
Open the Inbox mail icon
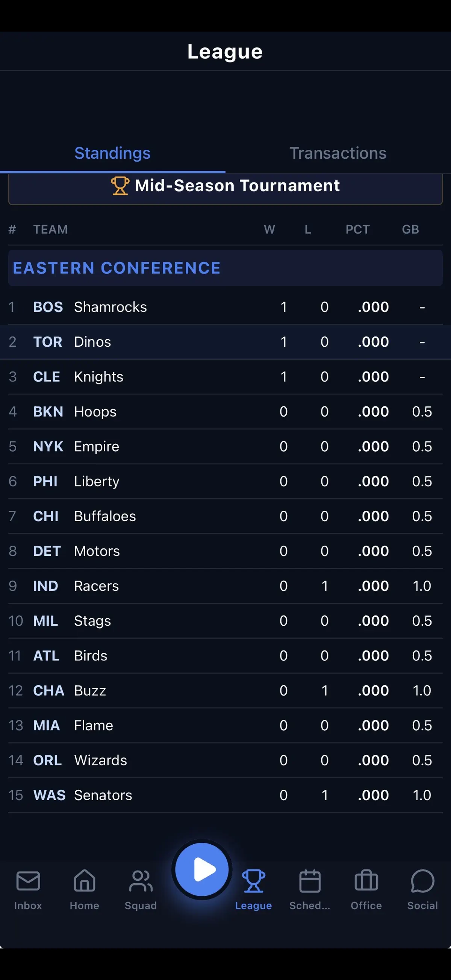(x=28, y=881)
